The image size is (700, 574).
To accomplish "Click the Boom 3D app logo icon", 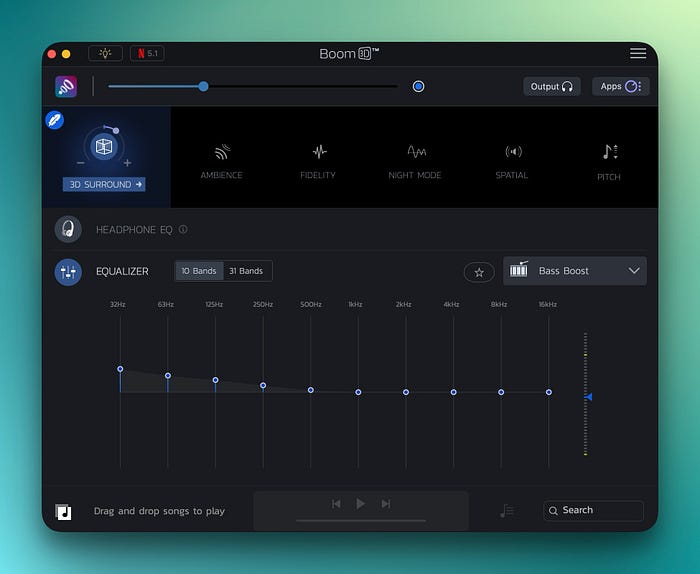I will click(x=66, y=87).
